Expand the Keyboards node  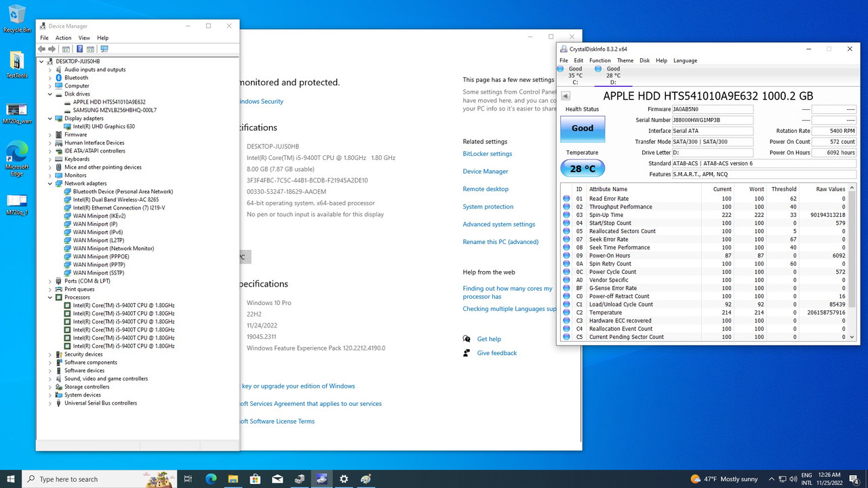50,159
